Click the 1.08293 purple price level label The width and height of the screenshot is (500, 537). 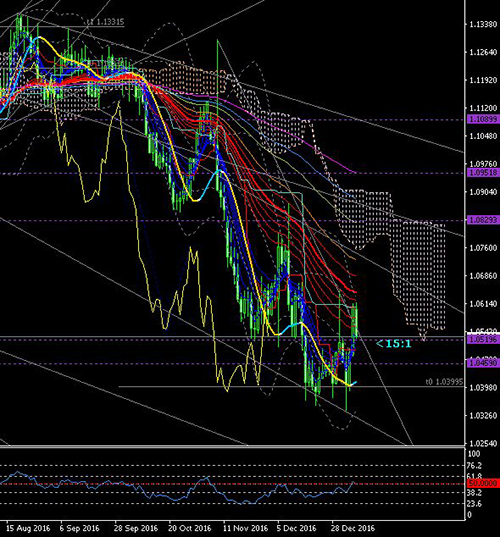(483, 220)
